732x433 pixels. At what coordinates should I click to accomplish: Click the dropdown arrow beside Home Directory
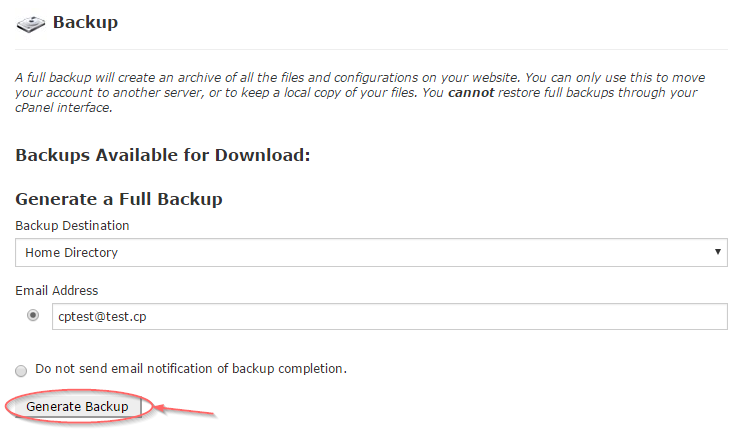[x=718, y=252]
